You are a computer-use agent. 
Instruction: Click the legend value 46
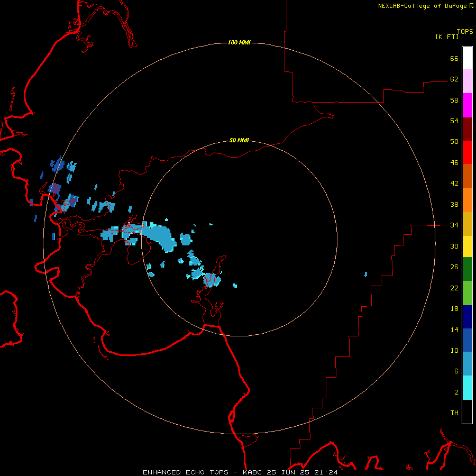point(454,163)
